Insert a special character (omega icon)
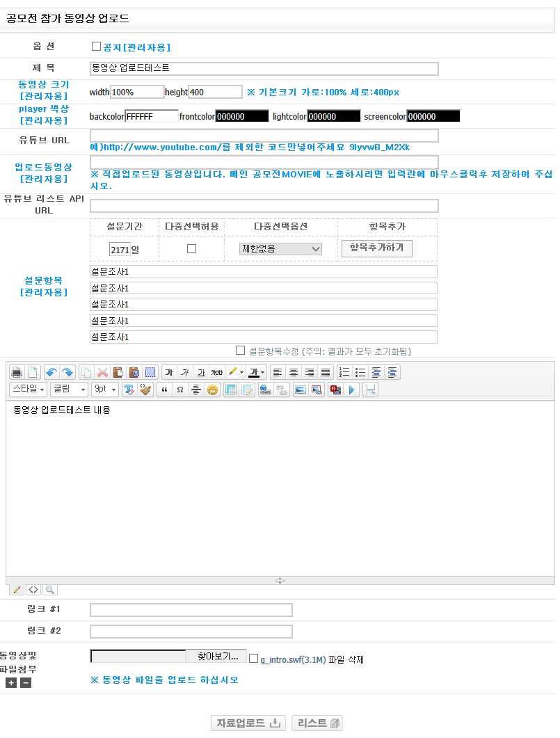The height and width of the screenshot is (738, 560). coord(180,390)
